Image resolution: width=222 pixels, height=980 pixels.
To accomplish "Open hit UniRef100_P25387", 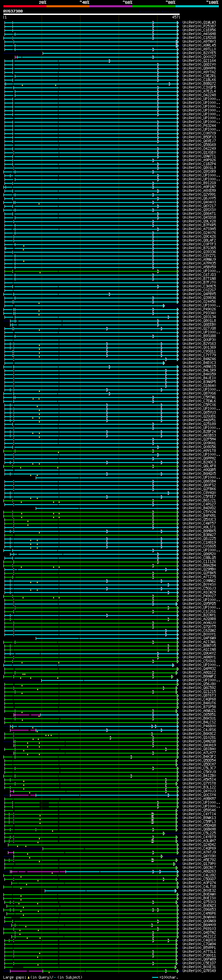I will (x=199, y=26).
